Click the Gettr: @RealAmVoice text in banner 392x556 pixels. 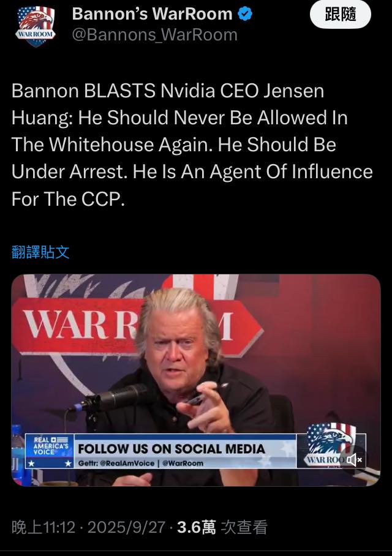point(116,463)
